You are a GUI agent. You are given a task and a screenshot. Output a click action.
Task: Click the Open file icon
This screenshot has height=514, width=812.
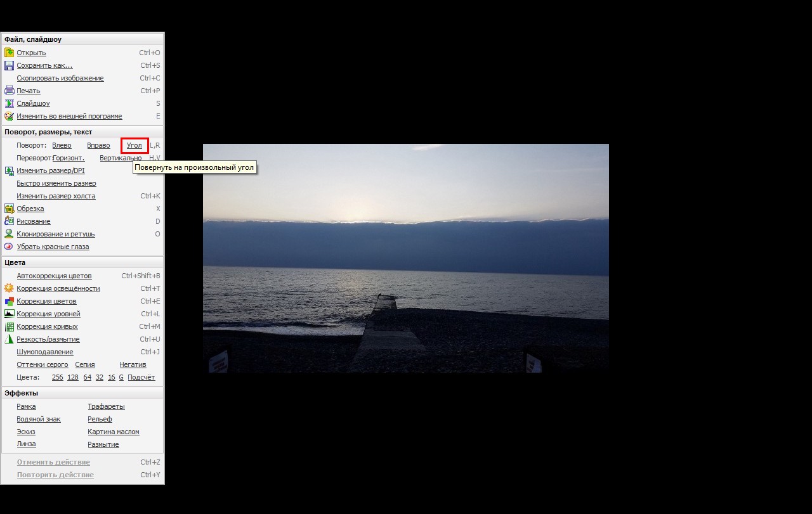tap(9, 53)
